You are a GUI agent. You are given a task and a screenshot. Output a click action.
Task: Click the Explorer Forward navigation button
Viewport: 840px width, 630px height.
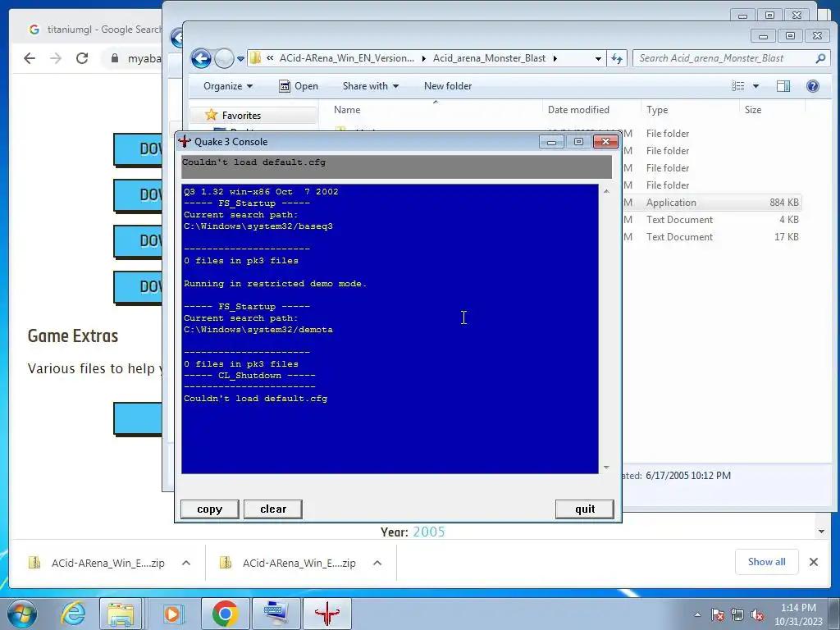pyautogui.click(x=224, y=58)
